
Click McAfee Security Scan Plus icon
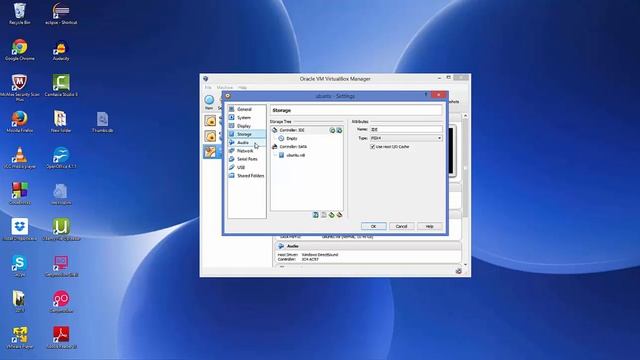point(20,87)
